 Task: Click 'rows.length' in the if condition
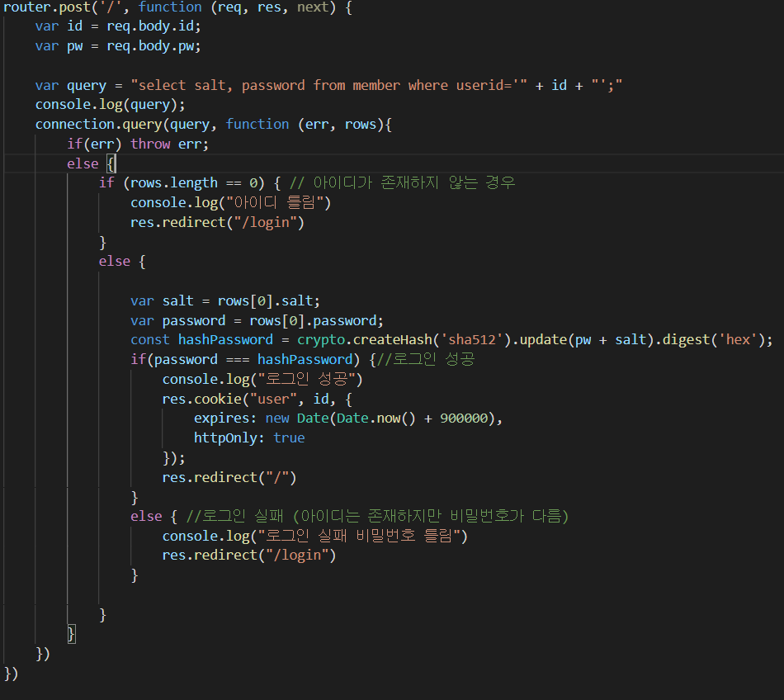click(x=173, y=183)
